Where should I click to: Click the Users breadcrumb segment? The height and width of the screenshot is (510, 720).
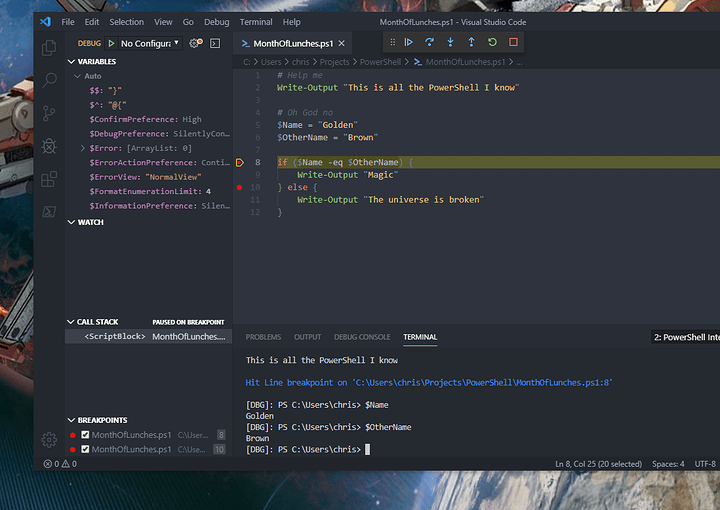point(271,62)
